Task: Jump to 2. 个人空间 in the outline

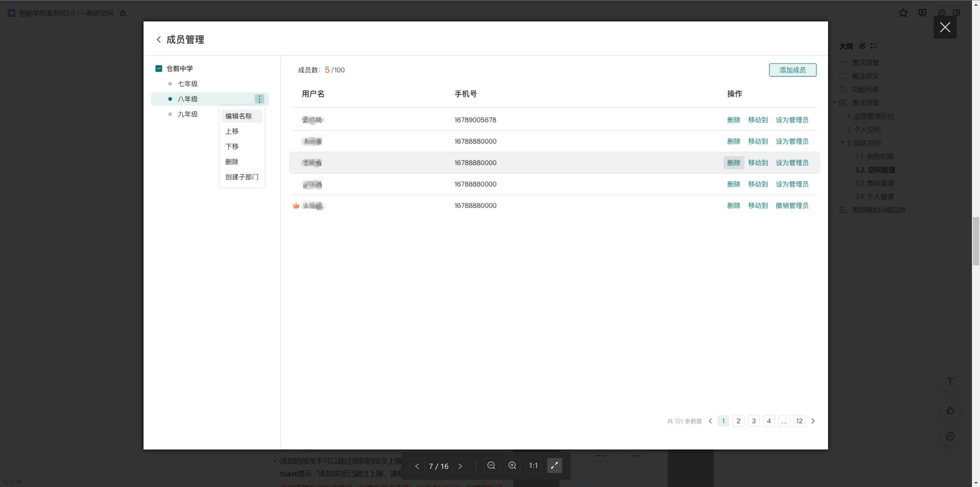Action: click(x=864, y=130)
